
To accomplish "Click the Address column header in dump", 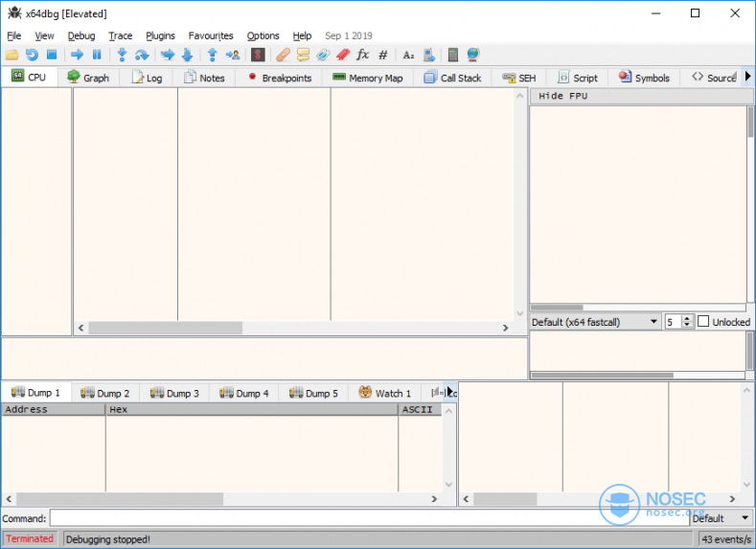I will (x=53, y=409).
